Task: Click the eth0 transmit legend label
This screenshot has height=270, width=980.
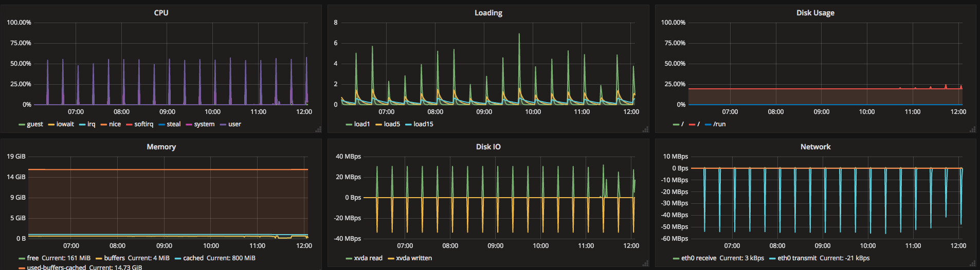Action: pyautogui.click(x=796, y=258)
